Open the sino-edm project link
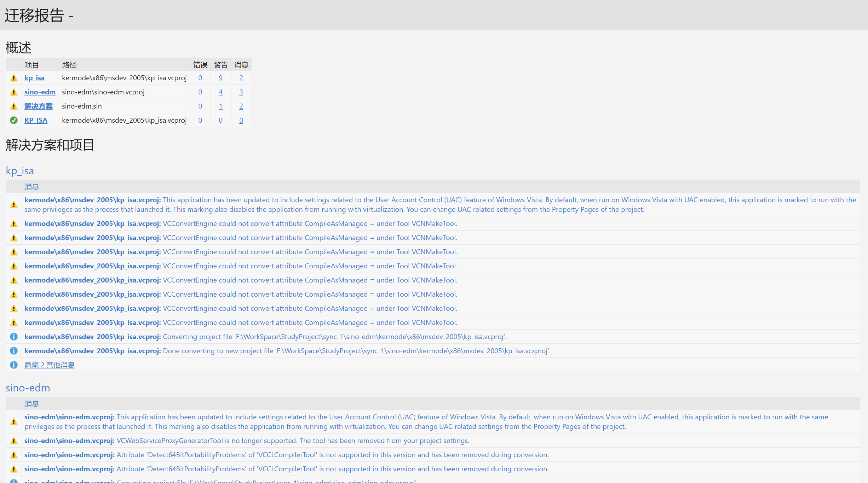Image resolution: width=868 pixels, height=483 pixels. 40,92
